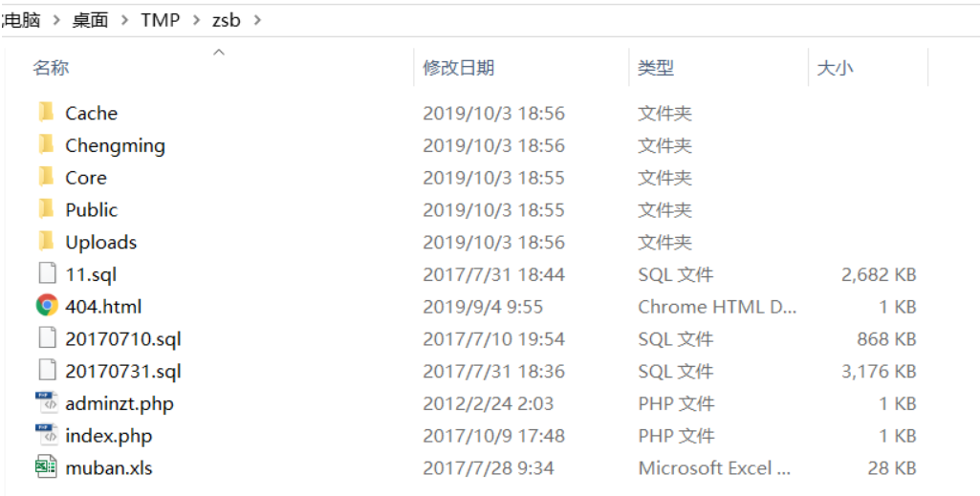Open the chevron dropdown after 桌面
The width and height of the screenshot is (980, 496).
tap(124, 20)
